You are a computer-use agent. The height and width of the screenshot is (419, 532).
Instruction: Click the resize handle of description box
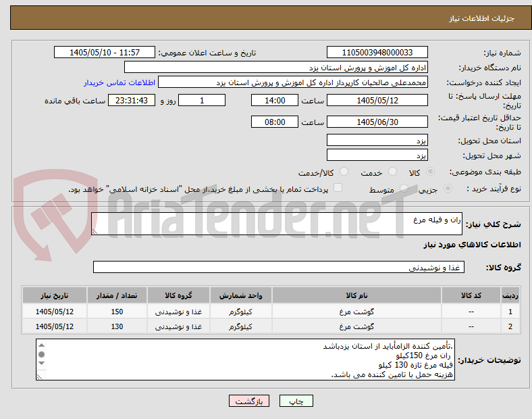point(95,232)
